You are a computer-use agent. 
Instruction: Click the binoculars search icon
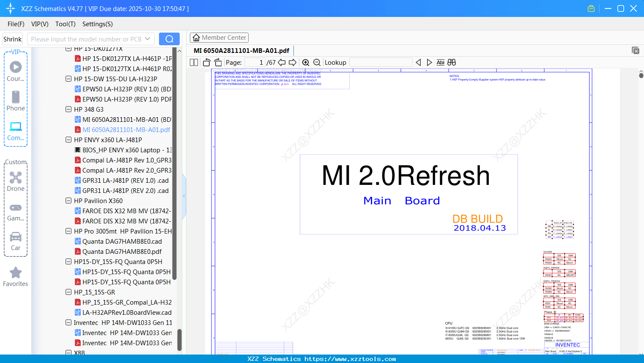tap(452, 62)
